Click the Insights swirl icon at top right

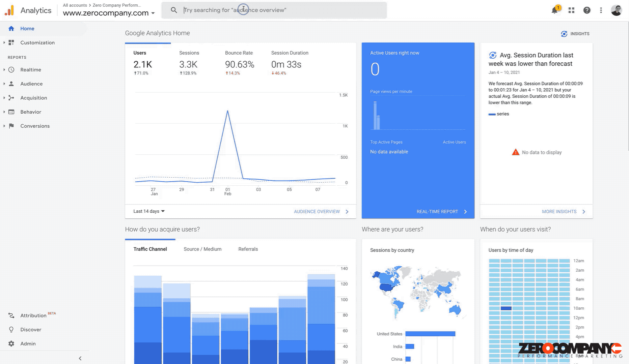(564, 34)
